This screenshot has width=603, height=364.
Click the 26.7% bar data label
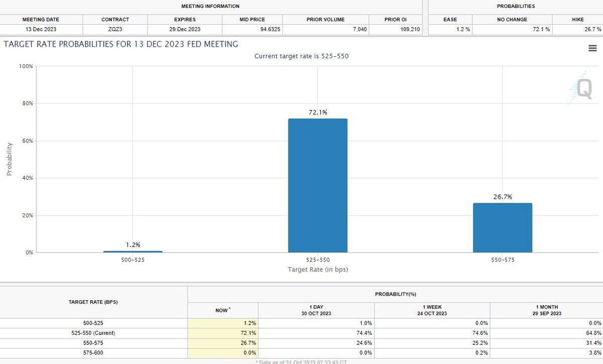502,197
